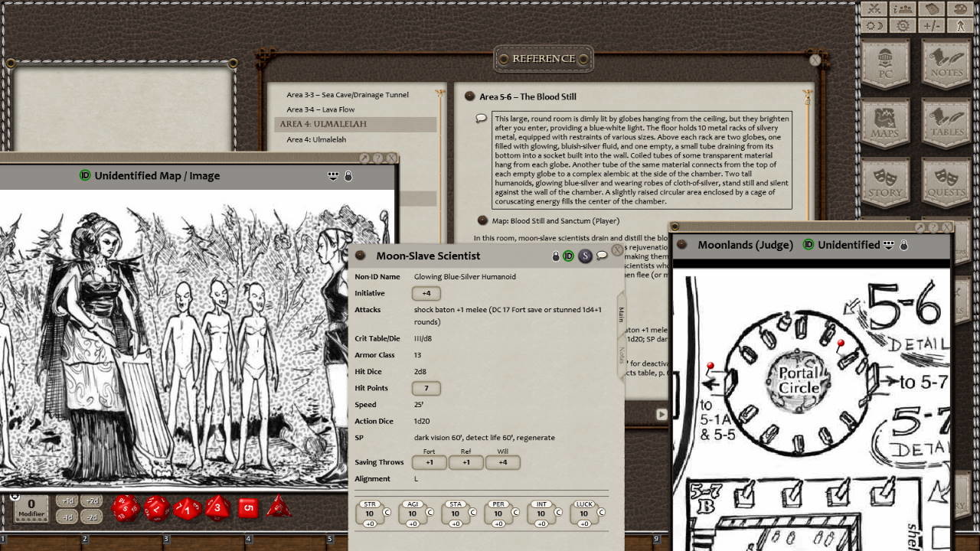Toggle the lock on Unidentified Map / Image
The image size is (980, 551).
coord(348,176)
